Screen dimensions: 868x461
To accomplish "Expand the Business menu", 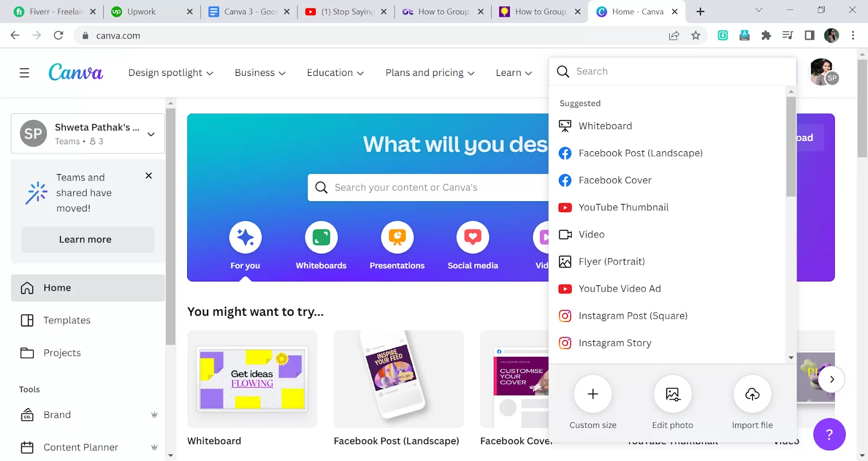I will pyautogui.click(x=260, y=73).
